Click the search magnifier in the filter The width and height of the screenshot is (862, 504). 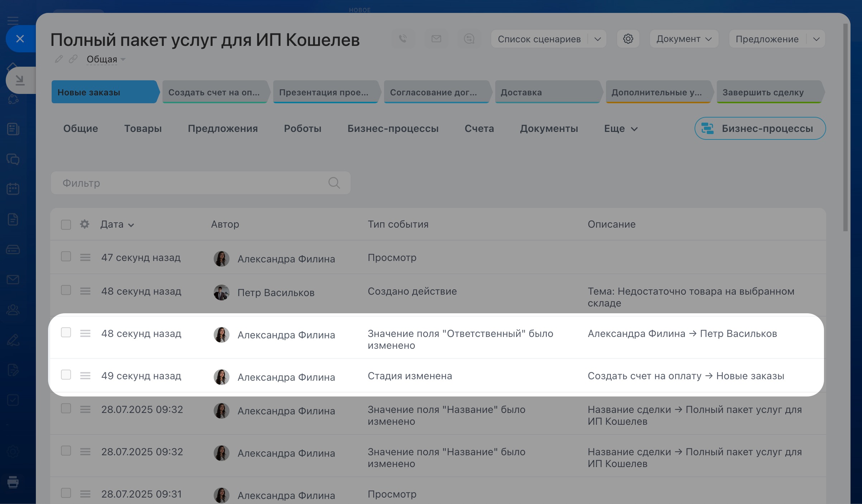[334, 183]
